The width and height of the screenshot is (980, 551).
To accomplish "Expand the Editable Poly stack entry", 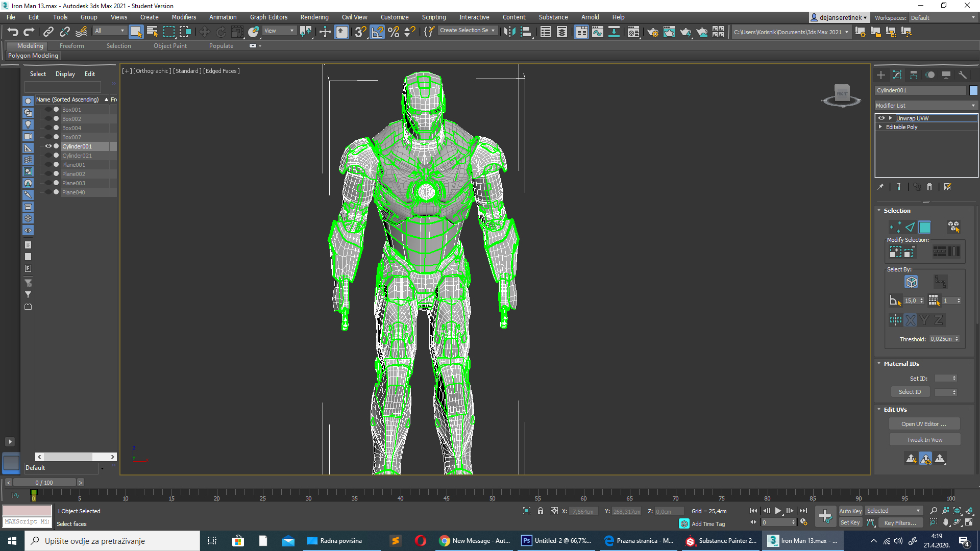I will (880, 127).
